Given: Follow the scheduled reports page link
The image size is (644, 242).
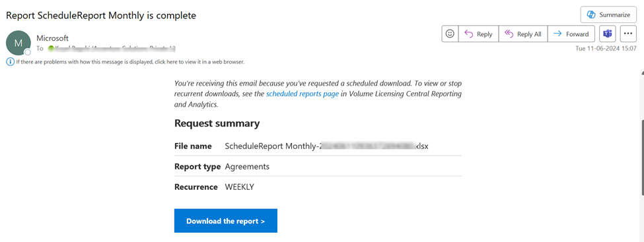Looking at the screenshot, I should tap(303, 94).
